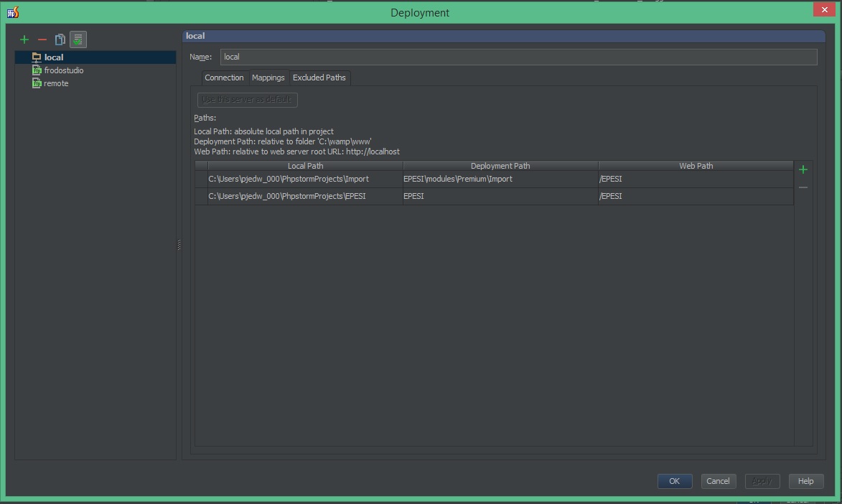Viewport: 842px width, 504px height.
Task: Focus the Name input field
Action: click(x=519, y=57)
